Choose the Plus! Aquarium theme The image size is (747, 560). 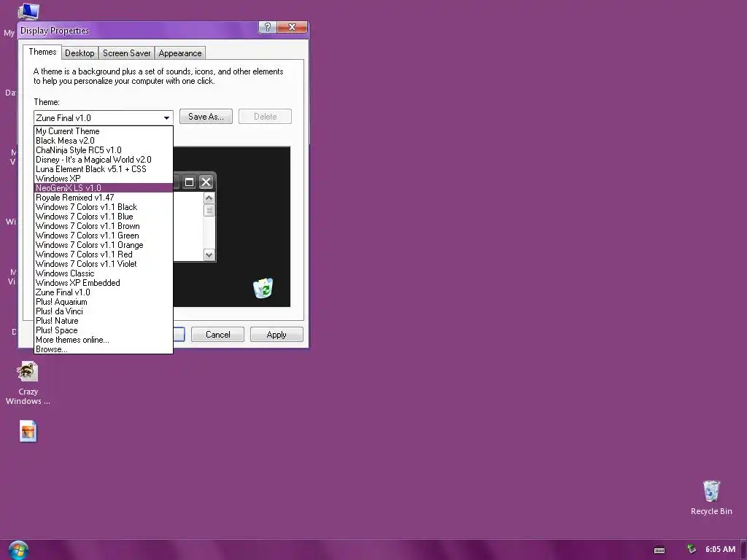104,302
